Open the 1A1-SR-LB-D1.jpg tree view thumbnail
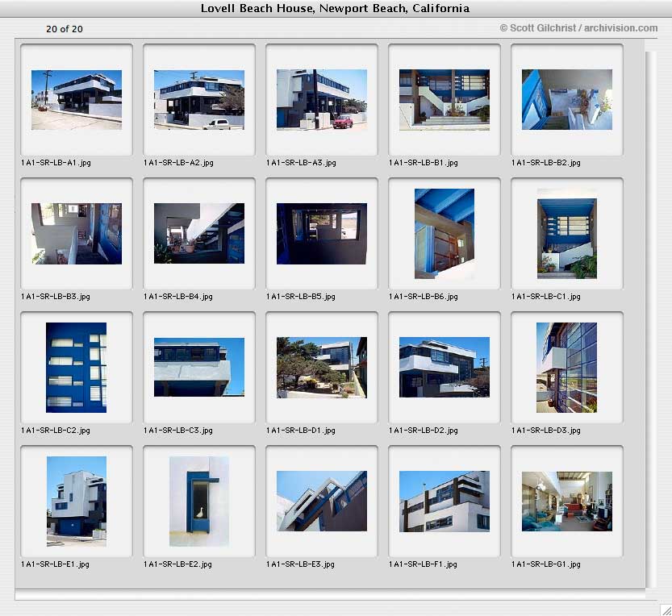Screen dimensions: 672x616 click(322, 368)
